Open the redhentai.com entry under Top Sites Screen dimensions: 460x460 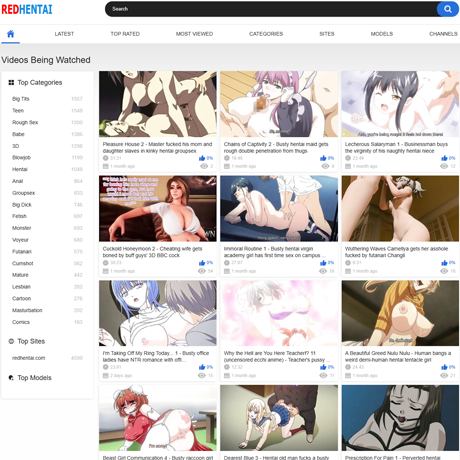[x=28, y=358]
